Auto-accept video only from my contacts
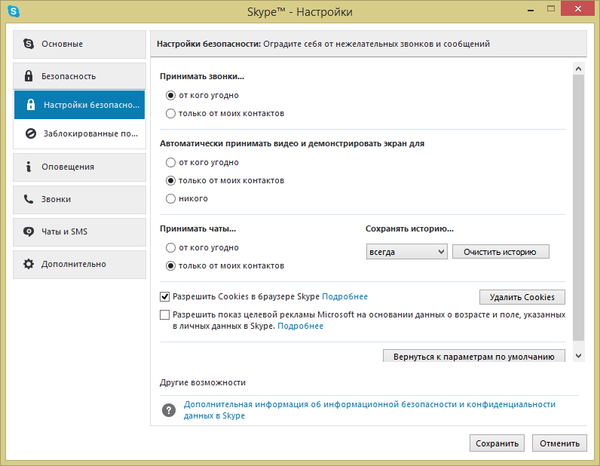 click(x=171, y=181)
